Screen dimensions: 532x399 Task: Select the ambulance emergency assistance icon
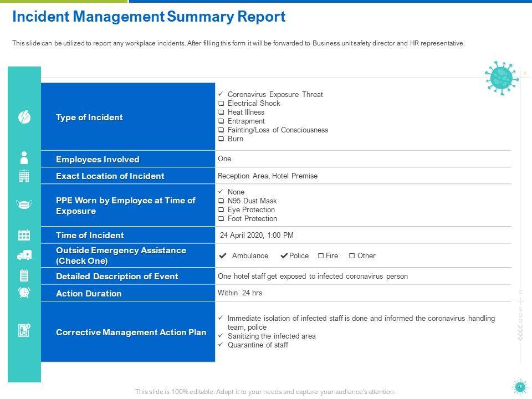[x=24, y=255]
